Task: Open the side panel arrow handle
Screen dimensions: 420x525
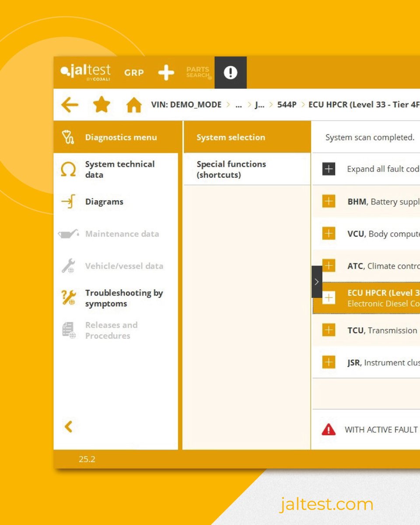Action: [317, 282]
